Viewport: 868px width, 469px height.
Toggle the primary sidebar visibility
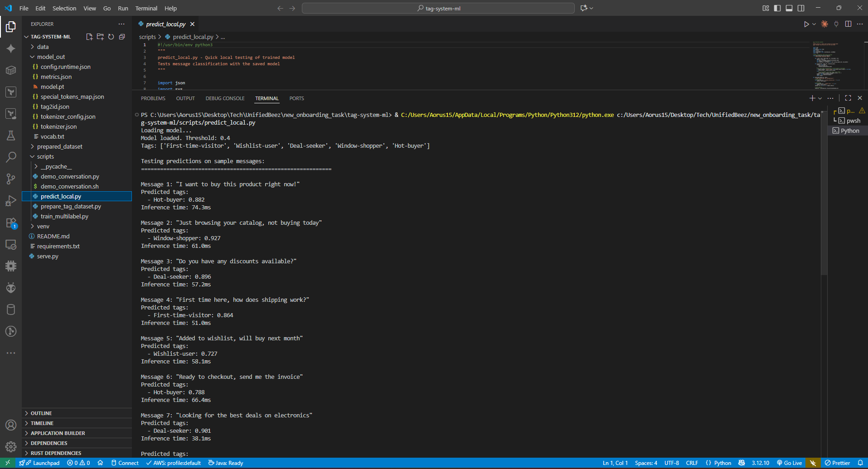coord(777,8)
